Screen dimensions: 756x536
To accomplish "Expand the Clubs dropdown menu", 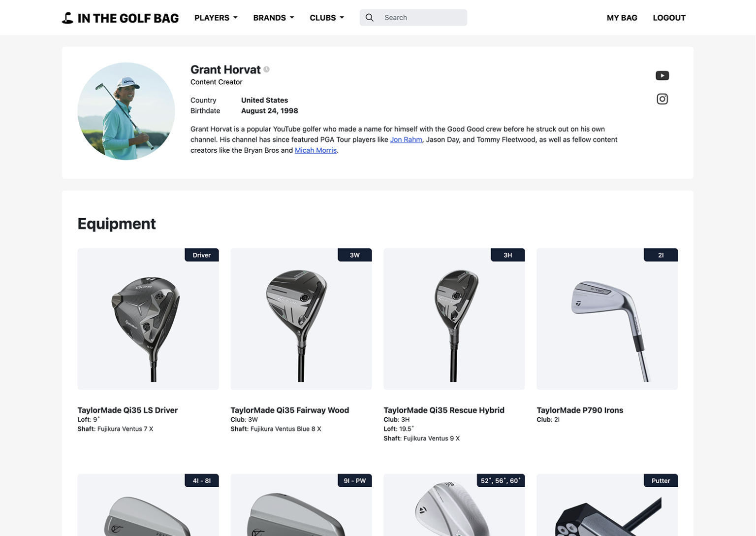I will click(x=327, y=18).
